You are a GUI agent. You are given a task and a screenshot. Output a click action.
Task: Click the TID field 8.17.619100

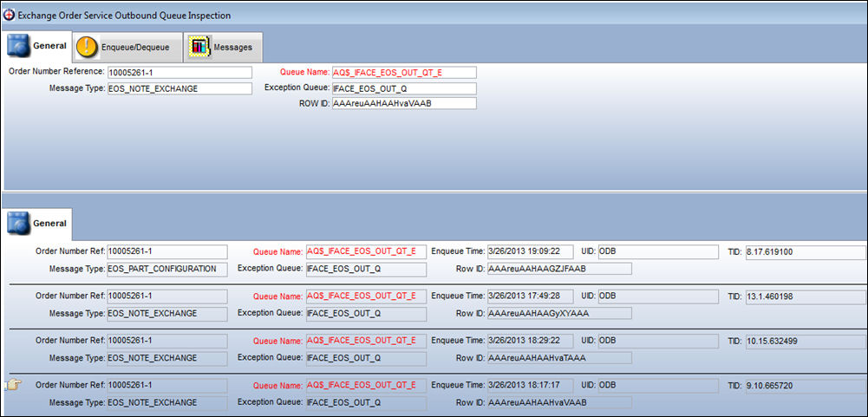coord(806,252)
